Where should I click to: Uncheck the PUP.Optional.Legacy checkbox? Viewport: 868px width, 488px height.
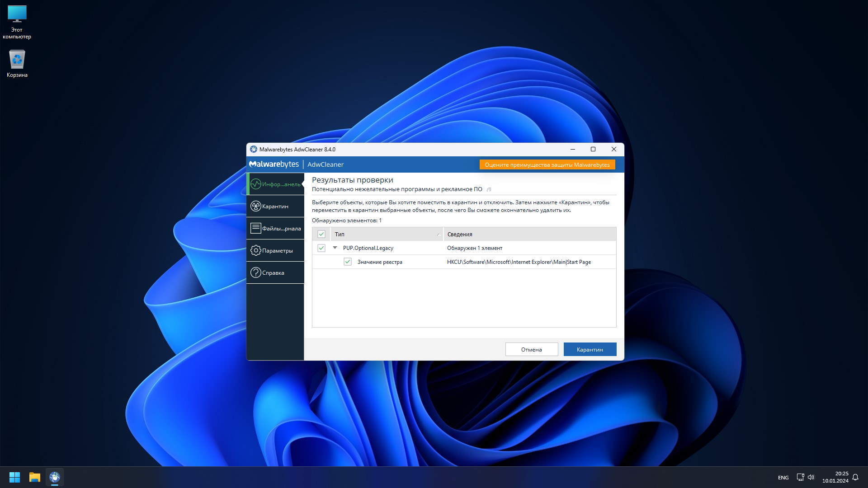(x=321, y=248)
